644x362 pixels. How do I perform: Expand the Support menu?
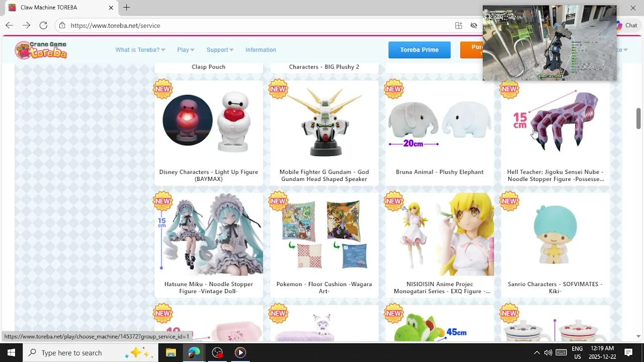pyautogui.click(x=220, y=50)
